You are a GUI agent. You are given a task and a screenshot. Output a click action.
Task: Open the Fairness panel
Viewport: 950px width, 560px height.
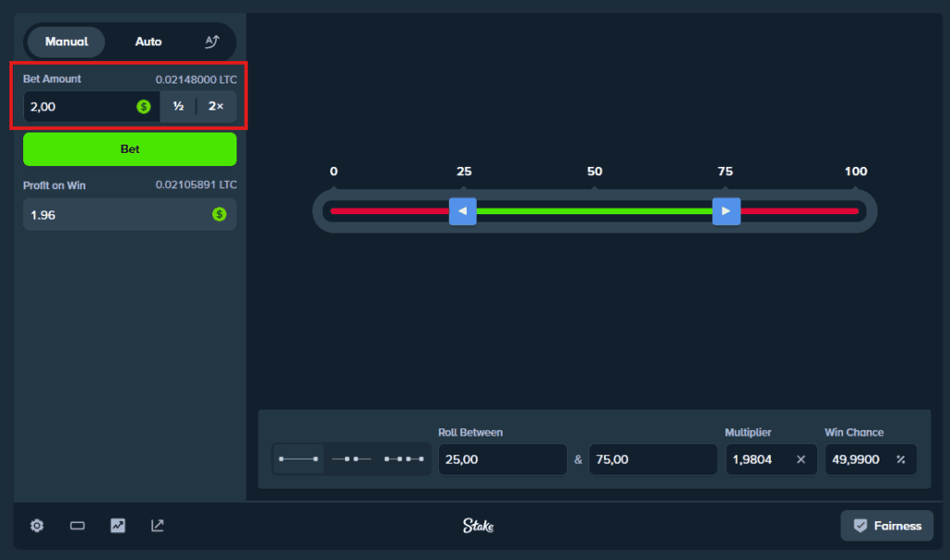887,526
